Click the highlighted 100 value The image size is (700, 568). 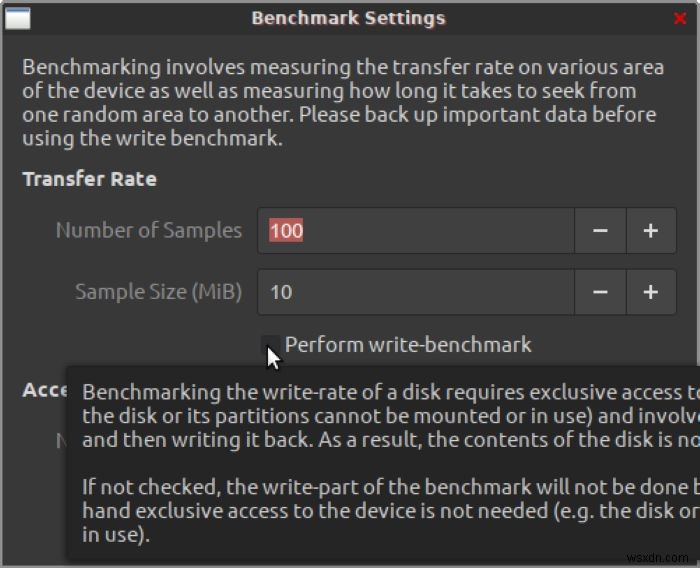pyautogui.click(x=286, y=231)
